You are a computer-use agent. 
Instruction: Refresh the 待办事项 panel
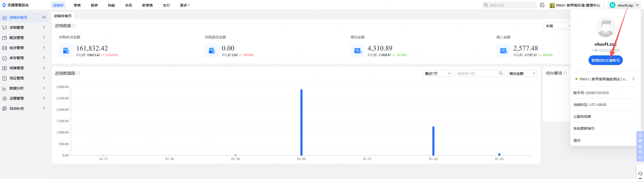point(565,73)
